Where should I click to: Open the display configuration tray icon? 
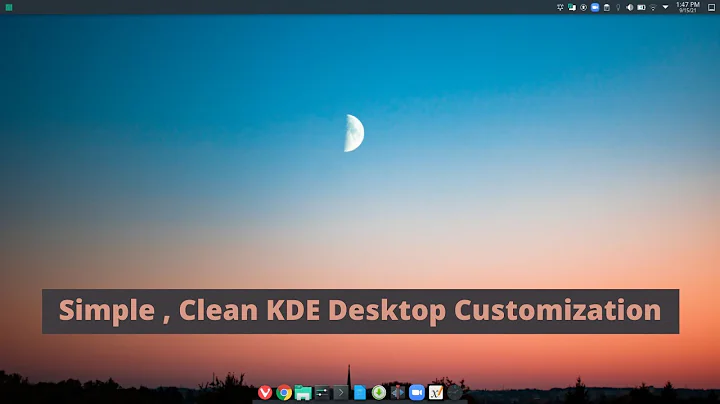(x=572, y=7)
